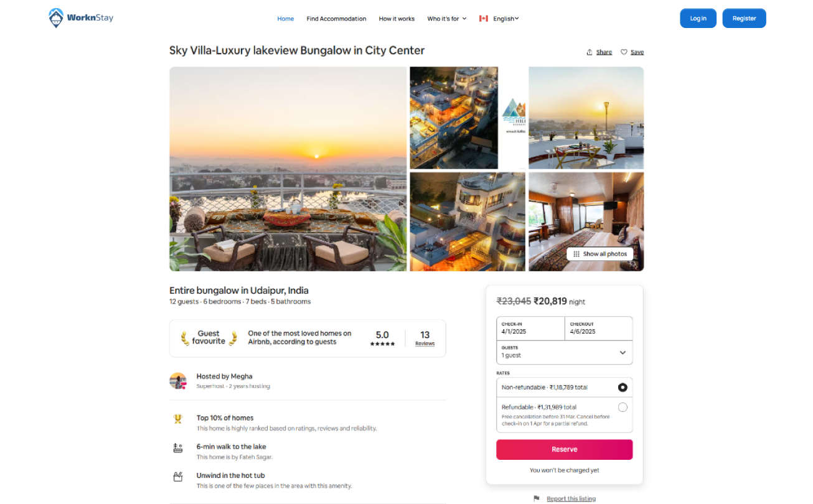Click the check-in date field
Image resolution: width=813 pixels, height=504 pixels.
coord(530,329)
